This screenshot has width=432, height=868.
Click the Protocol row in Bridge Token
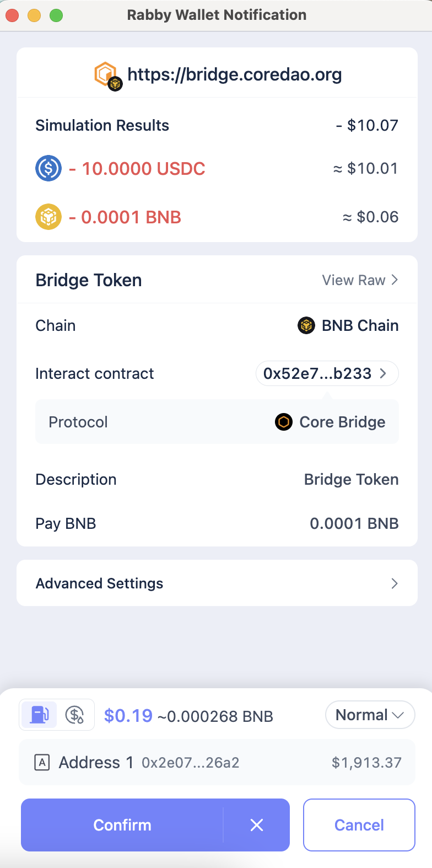click(x=217, y=422)
